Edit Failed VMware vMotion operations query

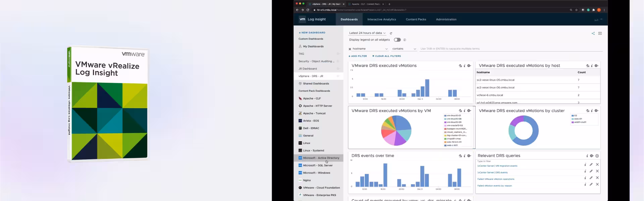pyautogui.click(x=591, y=178)
